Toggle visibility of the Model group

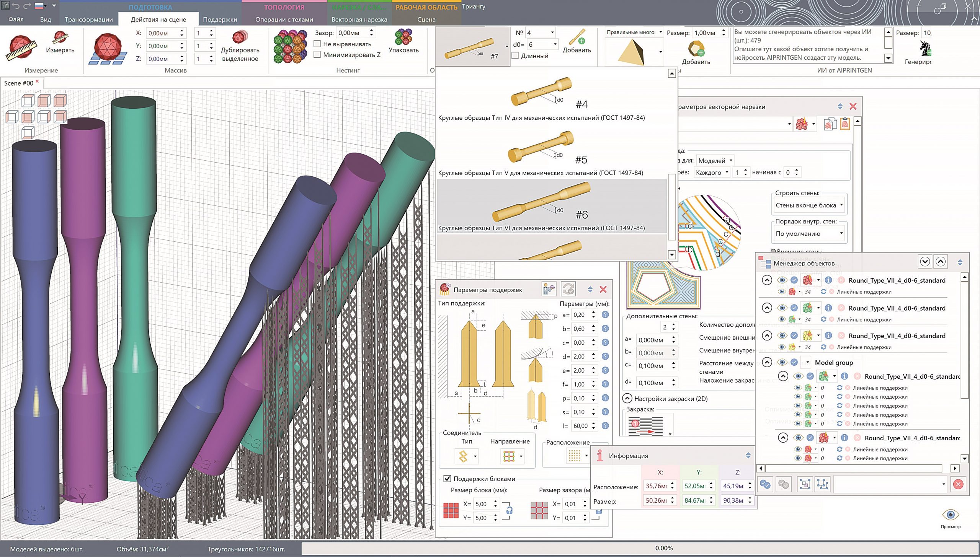click(x=782, y=362)
